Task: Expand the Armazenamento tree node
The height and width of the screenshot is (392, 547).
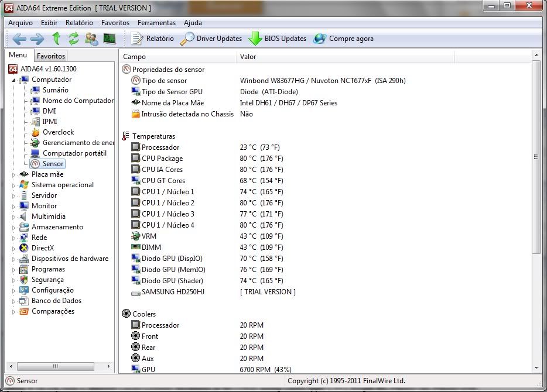Action: pos(13,228)
